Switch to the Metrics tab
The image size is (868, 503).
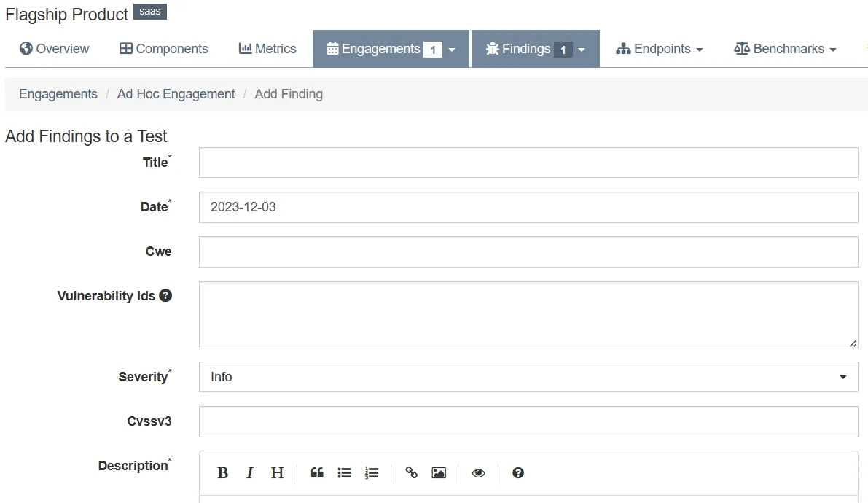tap(267, 48)
